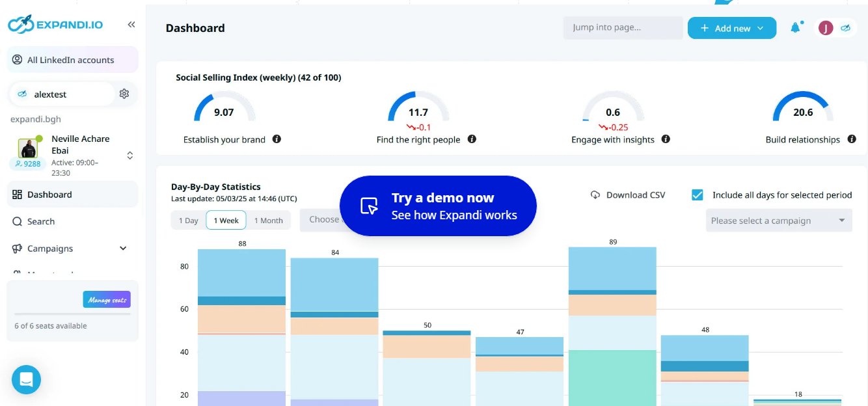This screenshot has width=868, height=406.
Task: Select the 1 Week tab
Action: (226, 221)
